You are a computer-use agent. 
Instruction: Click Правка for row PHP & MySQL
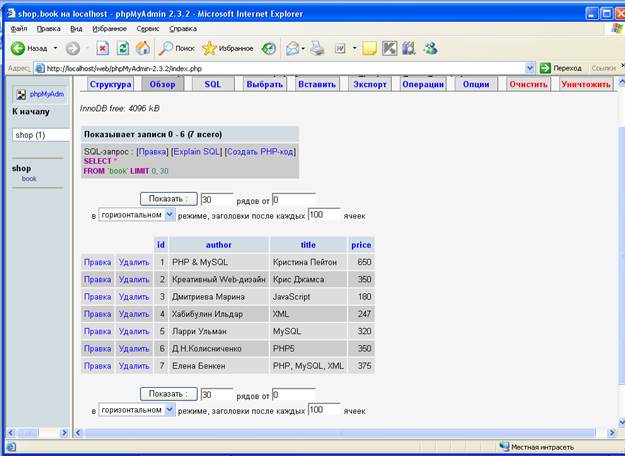tap(97, 262)
